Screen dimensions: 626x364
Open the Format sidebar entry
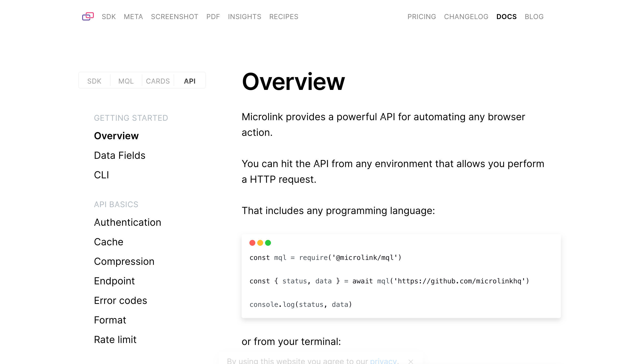point(110,320)
